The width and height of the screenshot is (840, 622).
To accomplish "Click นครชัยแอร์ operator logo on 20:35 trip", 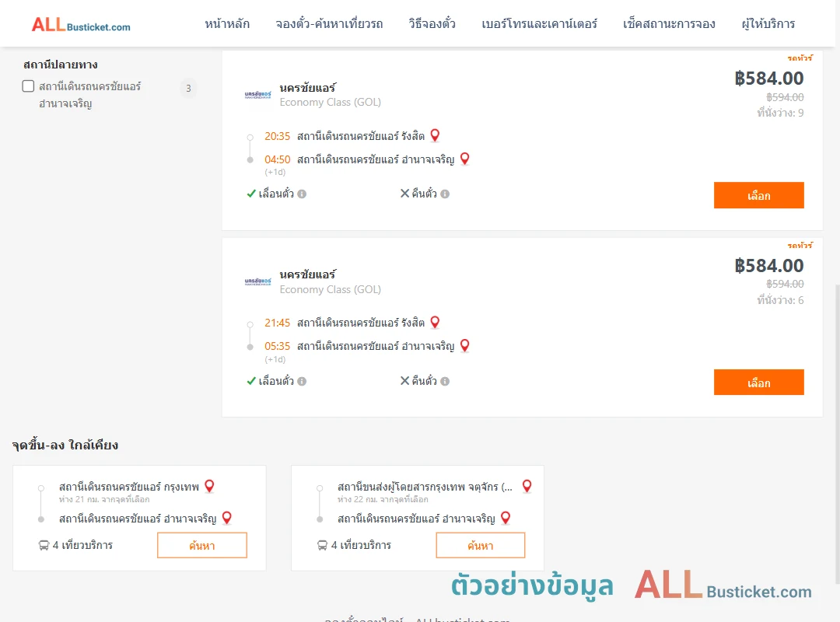I will 257,95.
